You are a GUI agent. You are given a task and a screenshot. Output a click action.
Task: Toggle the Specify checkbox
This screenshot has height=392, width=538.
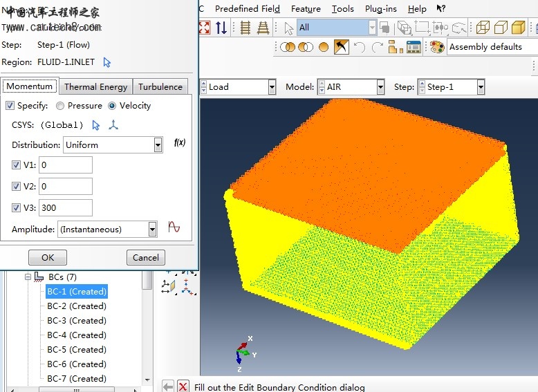[10, 106]
